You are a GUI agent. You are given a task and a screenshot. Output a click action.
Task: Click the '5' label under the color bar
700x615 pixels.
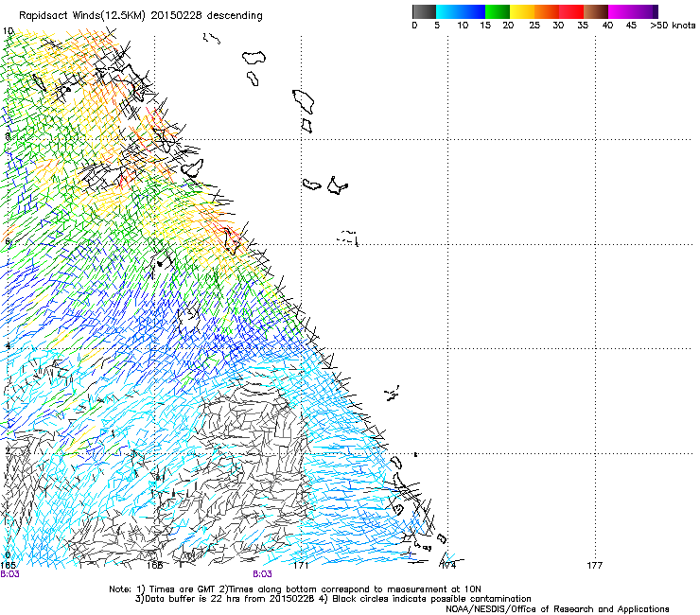pos(437,26)
